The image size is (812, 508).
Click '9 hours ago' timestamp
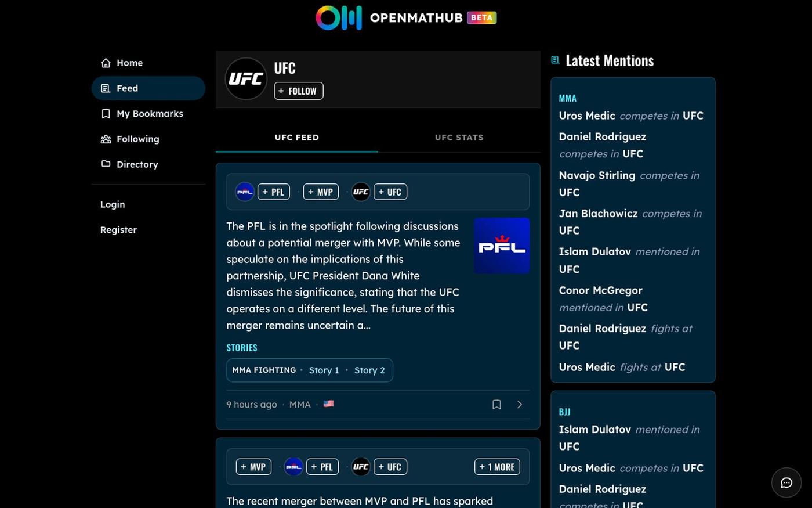point(252,405)
